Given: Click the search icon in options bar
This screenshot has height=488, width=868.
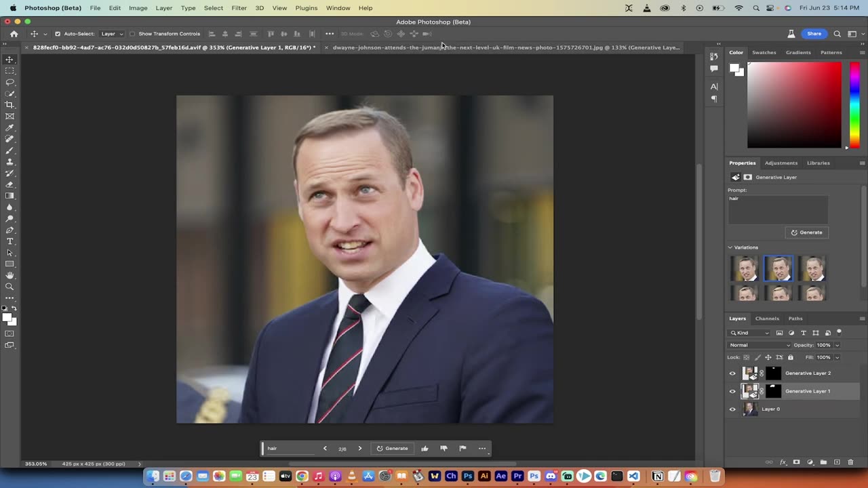Looking at the screenshot, I should 837,34.
